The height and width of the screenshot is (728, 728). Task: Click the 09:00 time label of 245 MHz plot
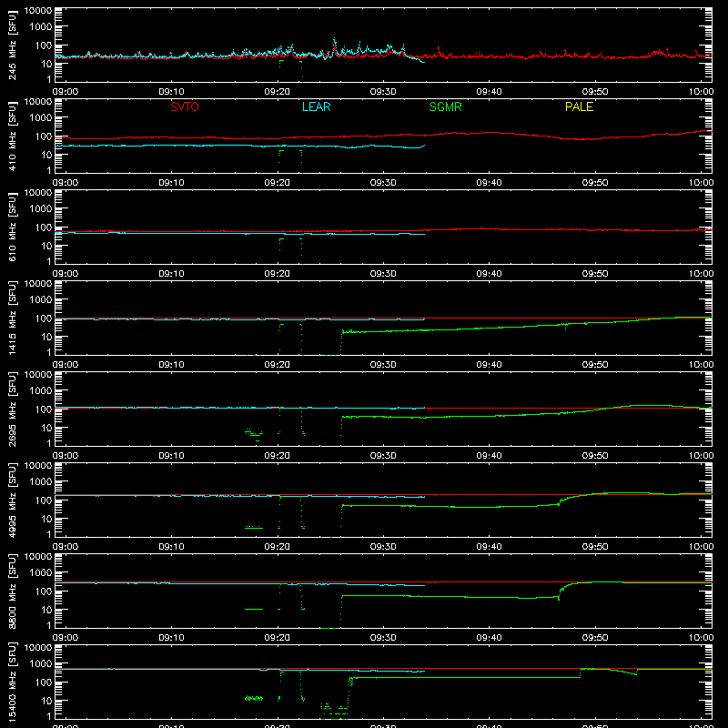[x=66, y=92]
